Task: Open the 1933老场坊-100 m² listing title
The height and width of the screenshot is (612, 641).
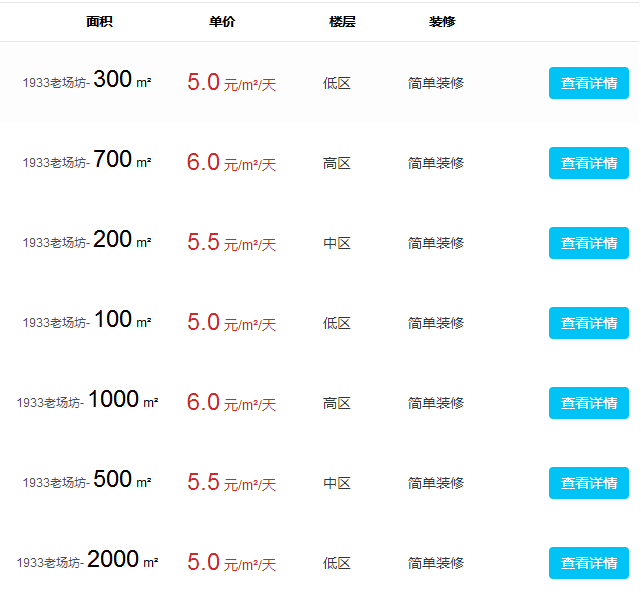Action: pos(87,321)
